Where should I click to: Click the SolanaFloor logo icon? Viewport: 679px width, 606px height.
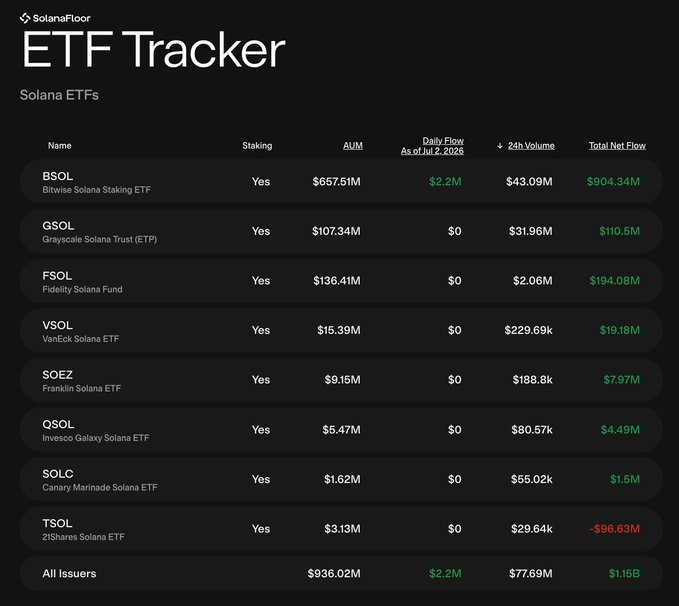point(25,18)
